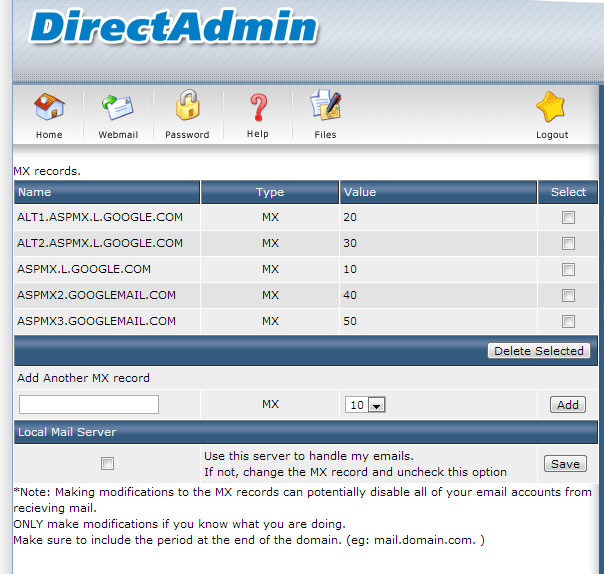Viewport: 604px width, 574px height.
Task: Tick the ASPMX3.GOOGLEMAIL.COM record checkbox
Action: [568, 321]
